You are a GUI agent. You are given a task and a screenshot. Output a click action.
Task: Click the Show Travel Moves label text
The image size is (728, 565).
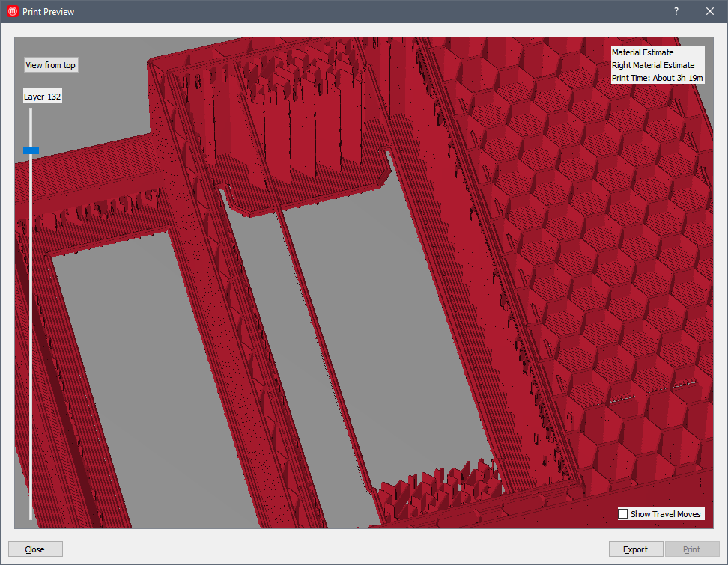pyautogui.click(x=665, y=514)
